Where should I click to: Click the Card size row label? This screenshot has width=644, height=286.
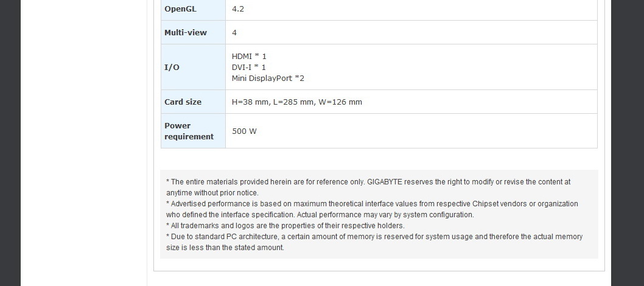pyautogui.click(x=183, y=102)
